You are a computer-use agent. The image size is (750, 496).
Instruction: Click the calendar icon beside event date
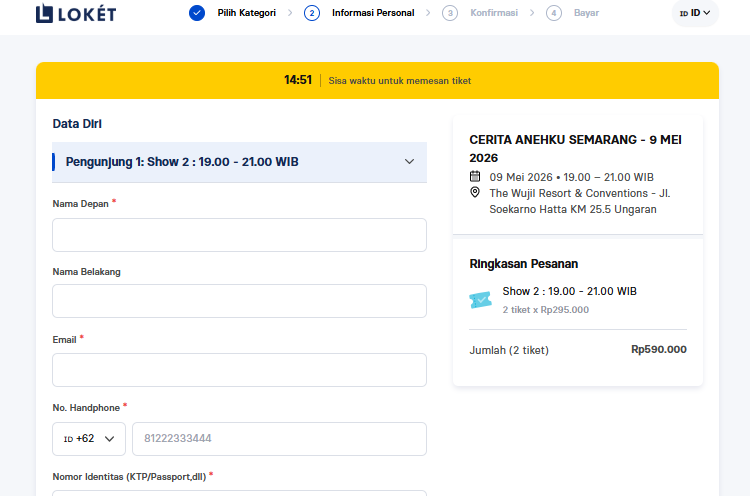tap(475, 176)
